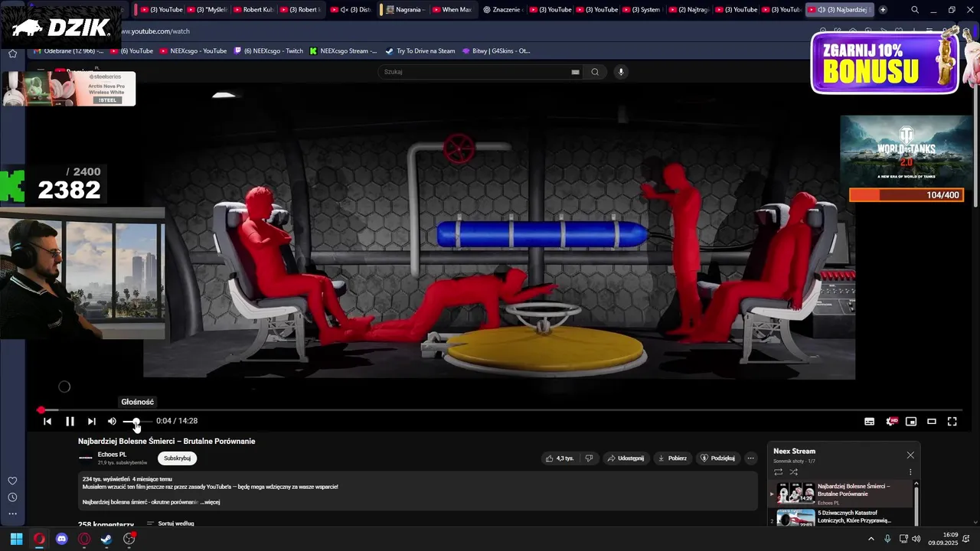The width and height of the screenshot is (980, 551).
Task: Switch to the When Max browser tab
Action: click(452, 10)
